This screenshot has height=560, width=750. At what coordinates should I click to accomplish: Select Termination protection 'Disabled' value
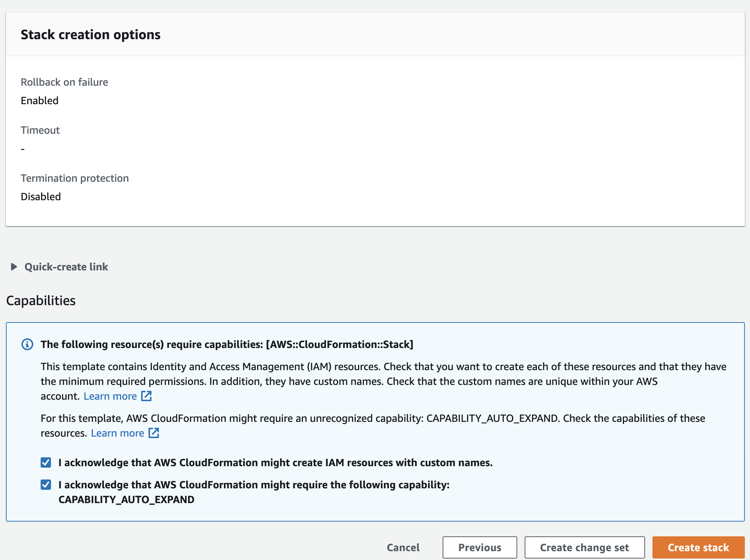pyautogui.click(x=41, y=197)
